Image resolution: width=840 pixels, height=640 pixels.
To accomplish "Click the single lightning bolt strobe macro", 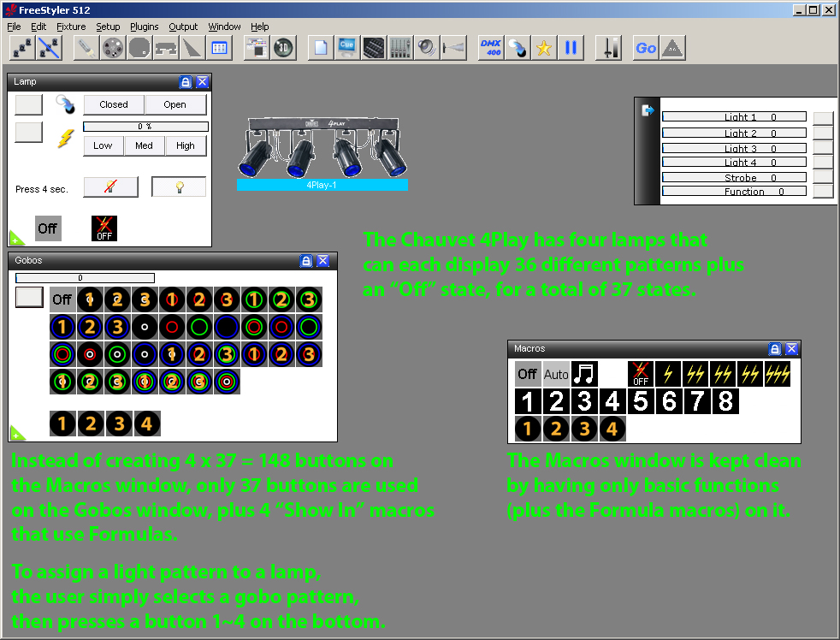I will pos(668,374).
